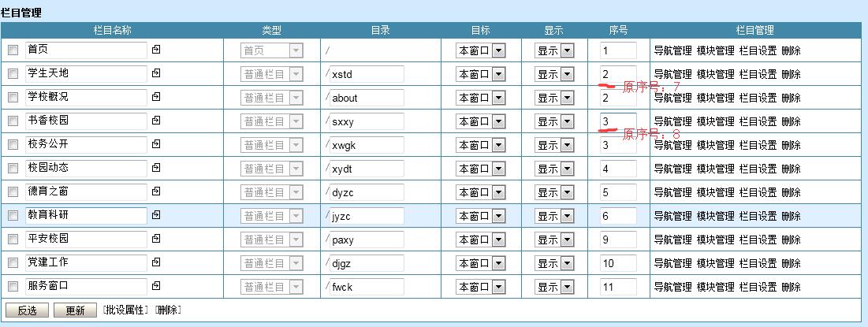Select the 党建工作 row checkbox
868x327 pixels.
click(x=13, y=263)
